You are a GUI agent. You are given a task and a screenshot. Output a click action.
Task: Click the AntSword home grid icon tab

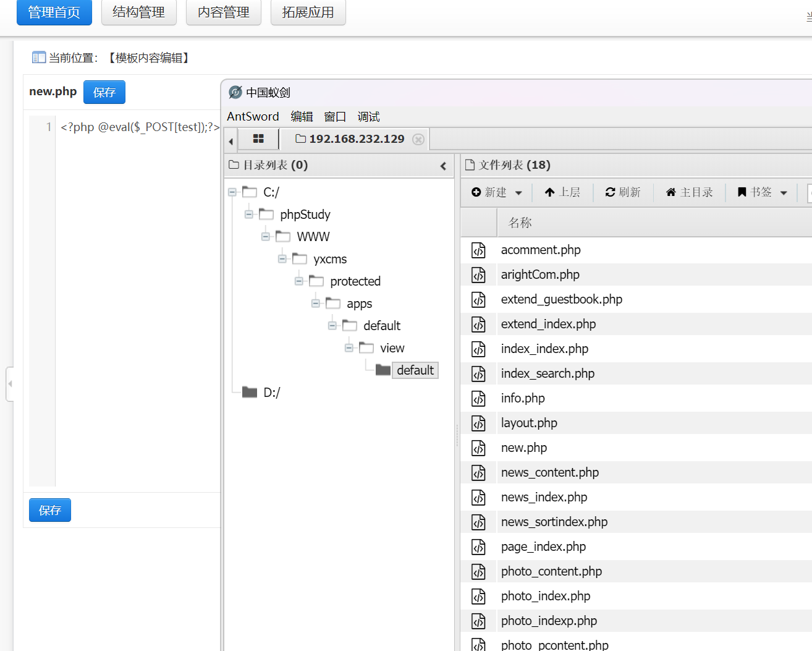click(258, 139)
